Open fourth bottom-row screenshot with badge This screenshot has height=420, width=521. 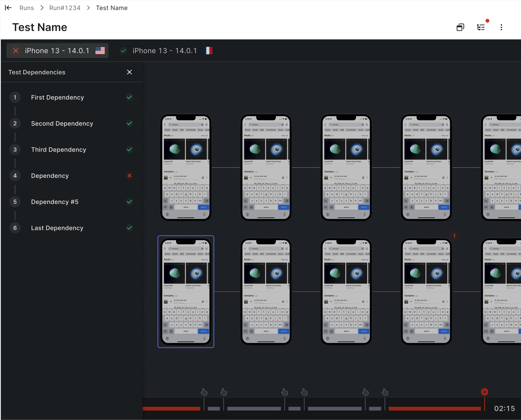pos(426,292)
